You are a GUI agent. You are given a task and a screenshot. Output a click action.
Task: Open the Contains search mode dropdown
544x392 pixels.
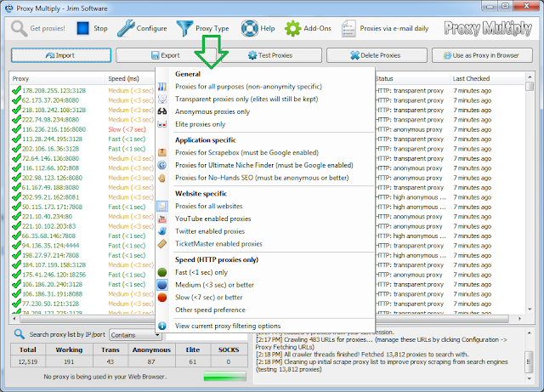pos(135,335)
